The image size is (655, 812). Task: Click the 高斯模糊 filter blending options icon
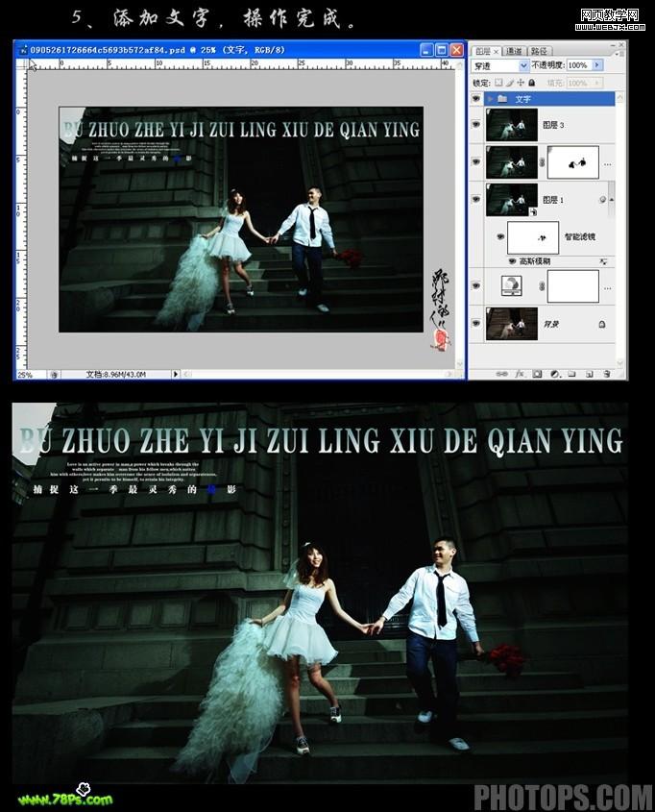tap(603, 261)
